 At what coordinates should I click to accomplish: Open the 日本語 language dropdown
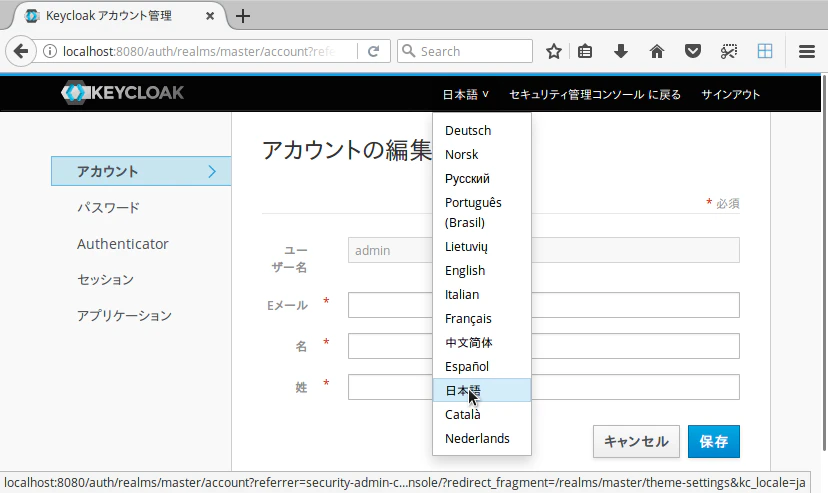[465, 94]
